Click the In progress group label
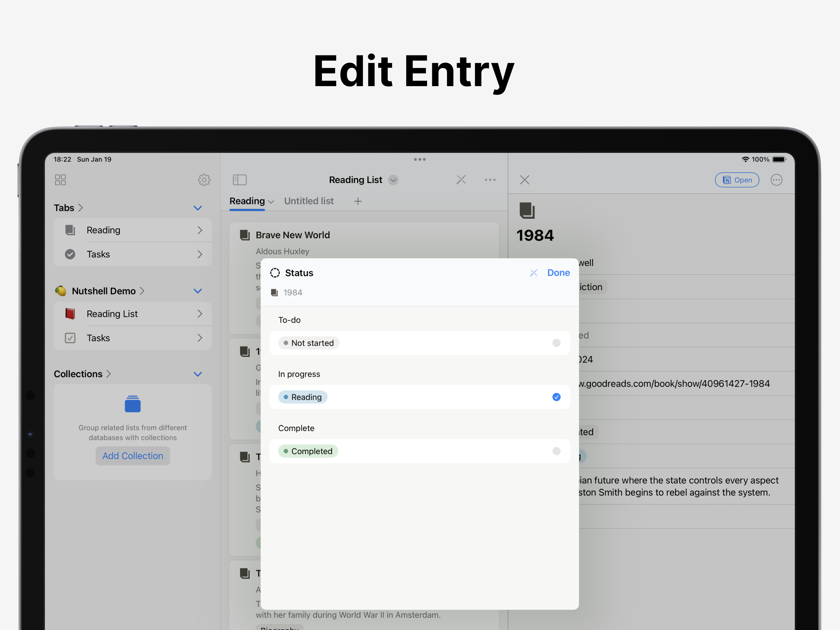This screenshot has width=840, height=630. pyautogui.click(x=299, y=374)
